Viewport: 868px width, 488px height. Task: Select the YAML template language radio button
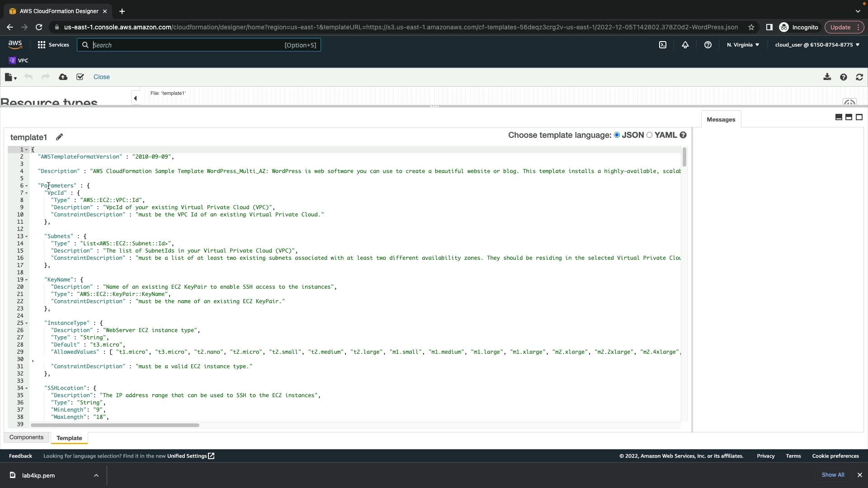650,135
